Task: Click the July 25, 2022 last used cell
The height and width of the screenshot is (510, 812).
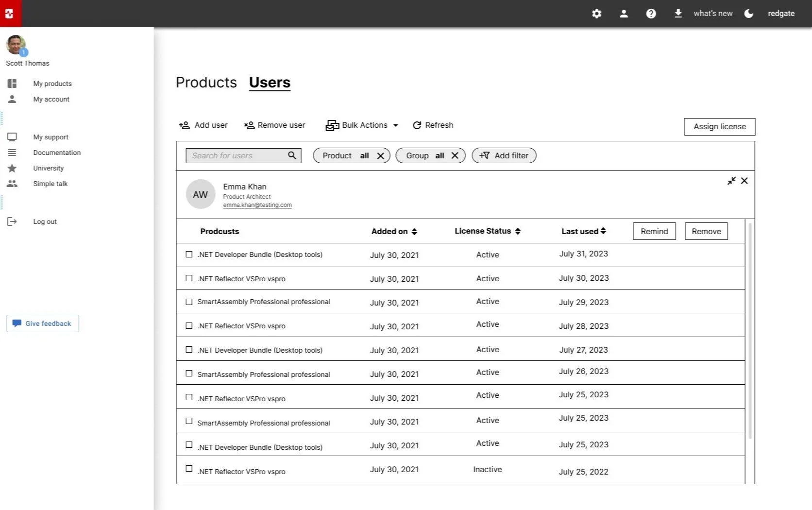Action: [583, 472]
